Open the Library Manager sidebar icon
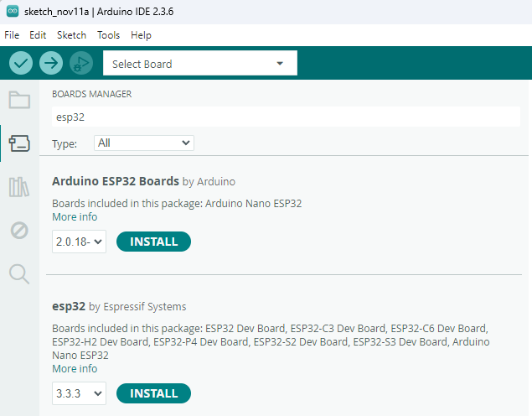532x416 pixels. 18,187
